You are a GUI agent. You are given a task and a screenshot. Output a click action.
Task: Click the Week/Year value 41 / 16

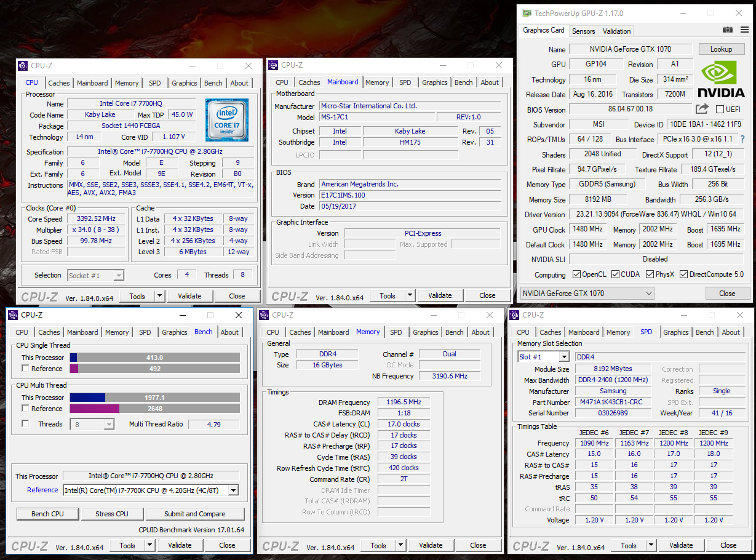tap(722, 413)
